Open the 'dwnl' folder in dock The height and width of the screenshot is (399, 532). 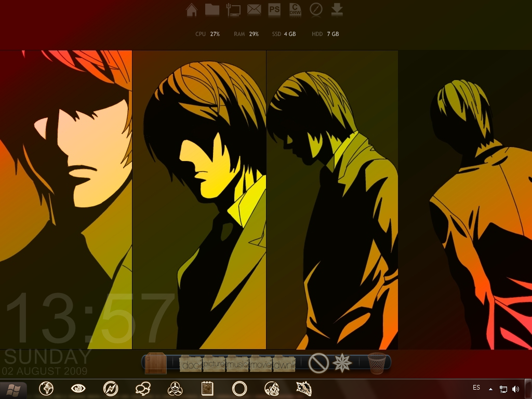[284, 364]
